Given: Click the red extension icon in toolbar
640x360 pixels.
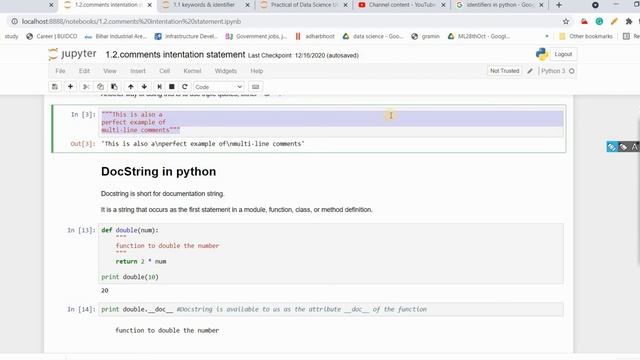Looking at the screenshot, I should (x=584, y=21).
